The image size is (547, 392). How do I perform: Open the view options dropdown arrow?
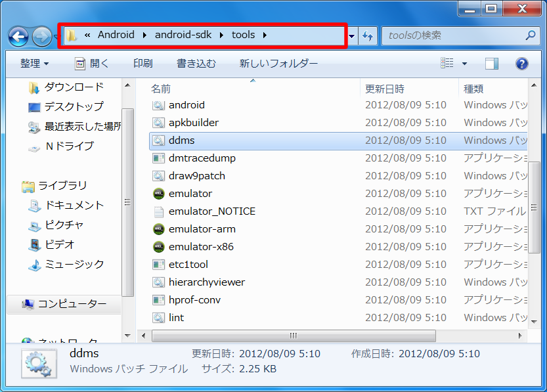(x=464, y=64)
